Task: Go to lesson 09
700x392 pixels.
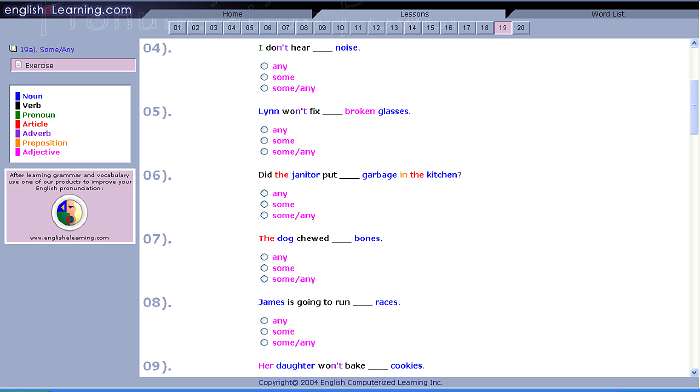Action: (x=322, y=28)
